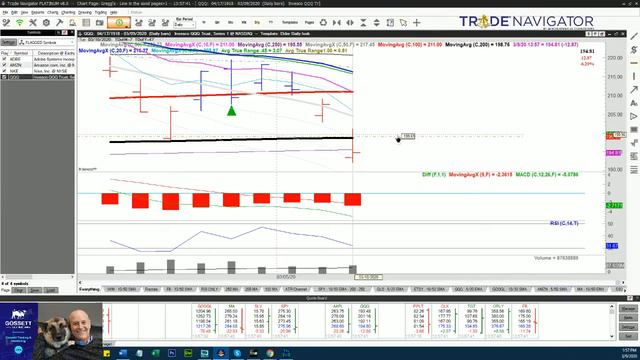Open the Templates toolbar dropdown
This screenshot has height=360, width=640.
(290, 23)
